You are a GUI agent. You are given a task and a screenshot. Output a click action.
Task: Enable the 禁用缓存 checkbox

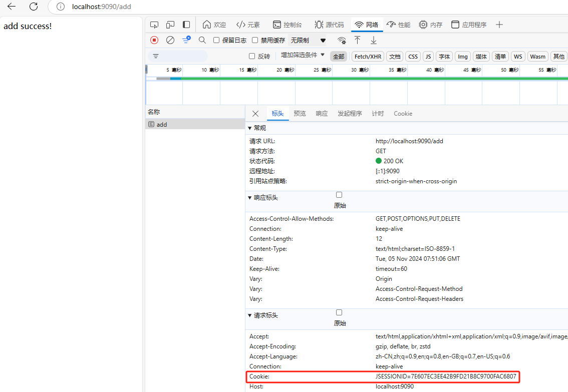click(255, 40)
